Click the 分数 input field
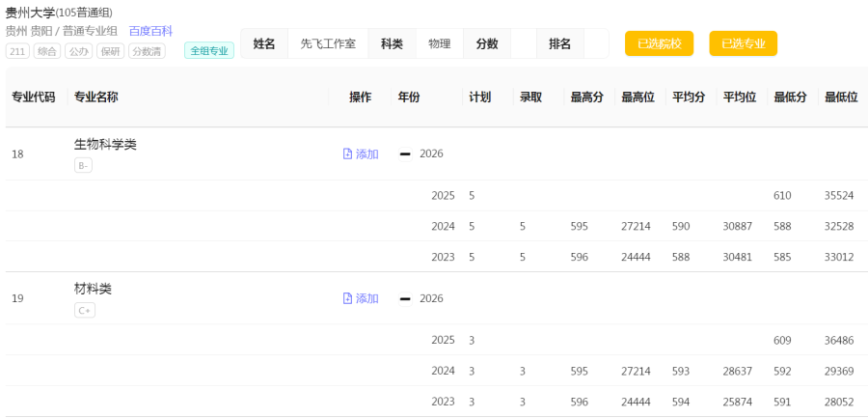Screen dimensions: 868x418 coord(524,43)
